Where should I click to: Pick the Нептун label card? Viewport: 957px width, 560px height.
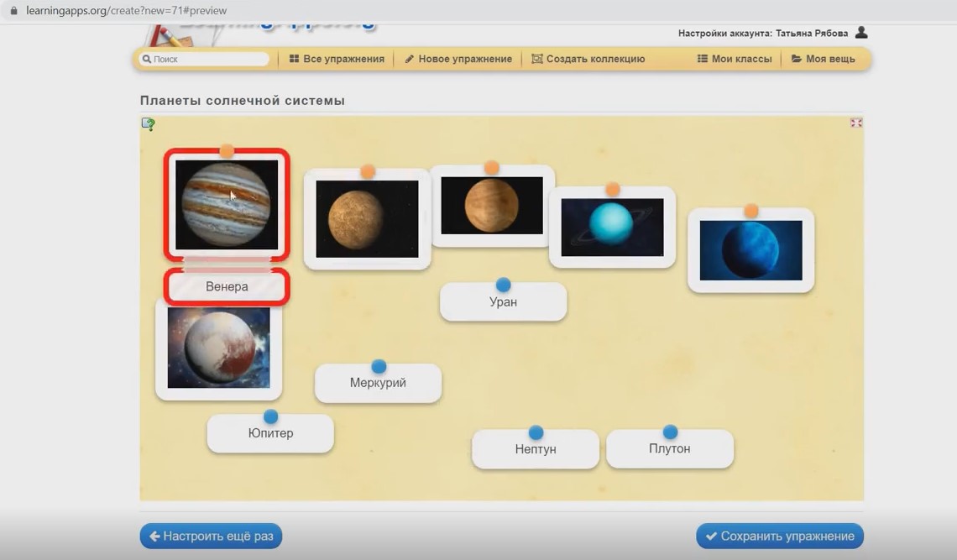click(536, 450)
